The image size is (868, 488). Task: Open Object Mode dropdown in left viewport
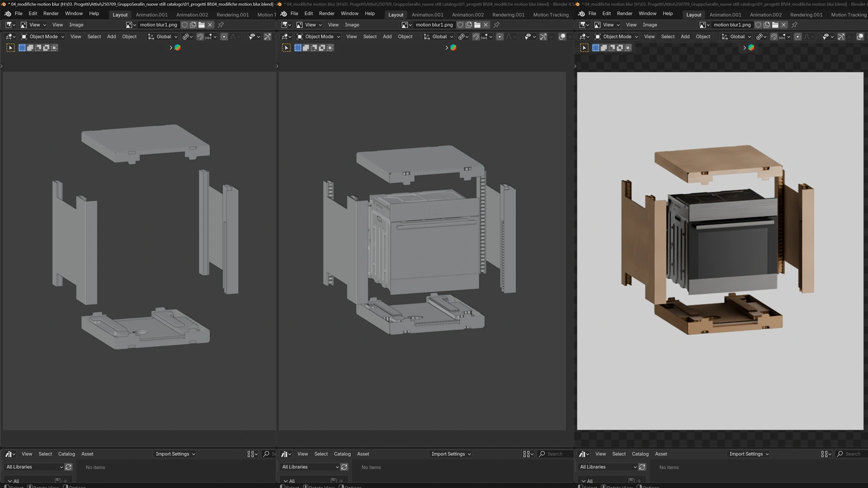click(43, 37)
